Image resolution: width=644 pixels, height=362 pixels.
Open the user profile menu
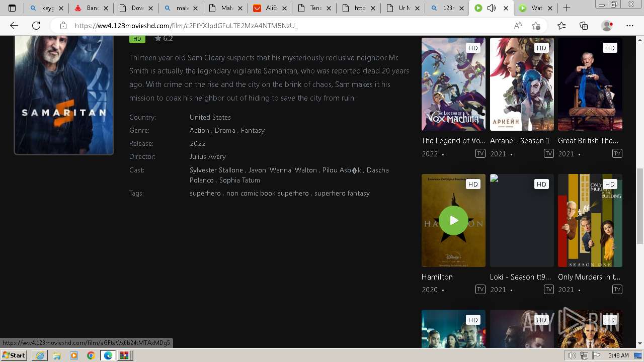[607, 26]
